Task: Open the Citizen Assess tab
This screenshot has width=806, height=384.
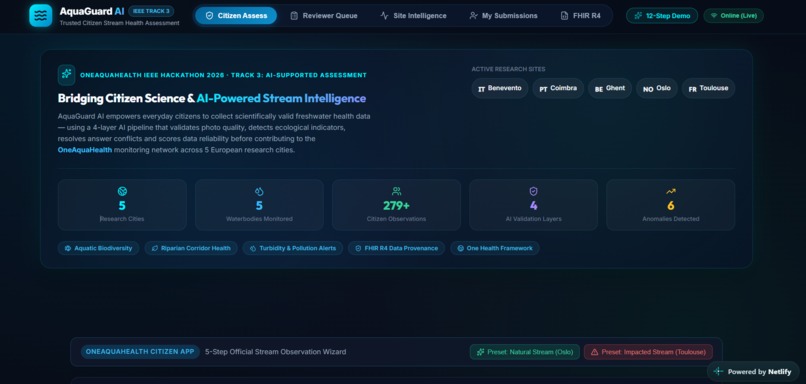Action: click(x=236, y=15)
